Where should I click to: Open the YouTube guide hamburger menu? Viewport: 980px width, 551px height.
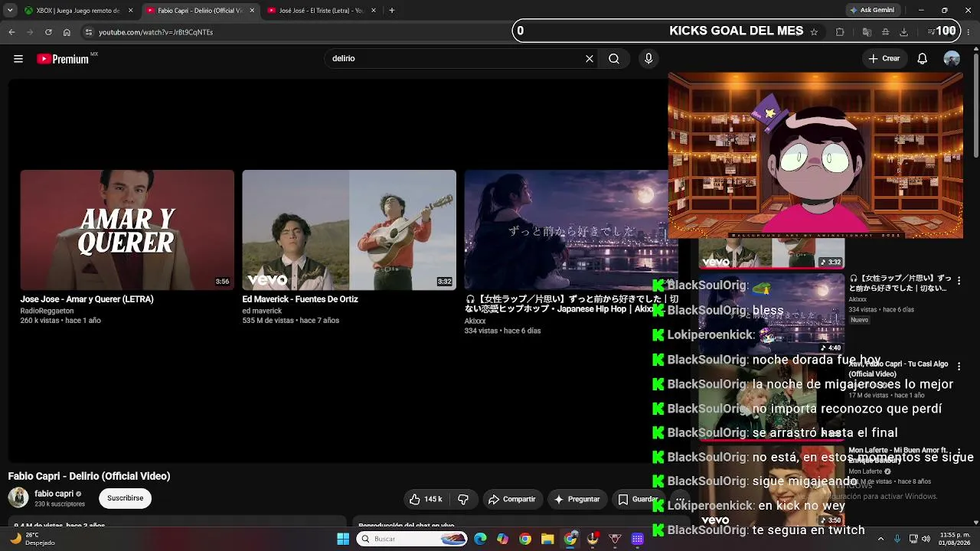pos(18,59)
